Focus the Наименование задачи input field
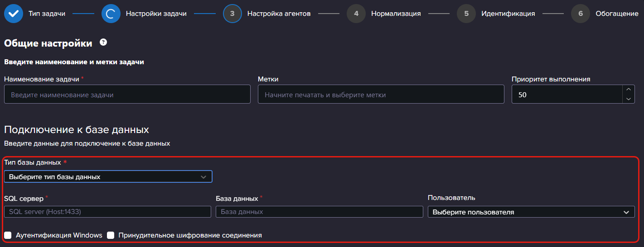The width and height of the screenshot is (644, 247). click(127, 94)
